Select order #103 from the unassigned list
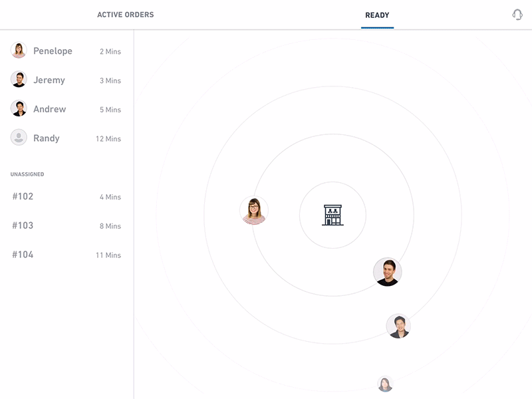This screenshot has width=532, height=399. [x=21, y=225]
